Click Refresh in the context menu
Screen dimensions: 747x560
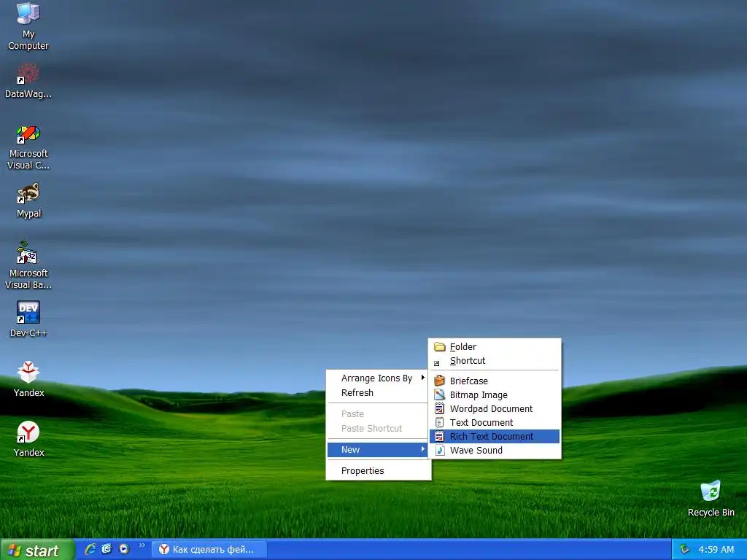(379, 393)
